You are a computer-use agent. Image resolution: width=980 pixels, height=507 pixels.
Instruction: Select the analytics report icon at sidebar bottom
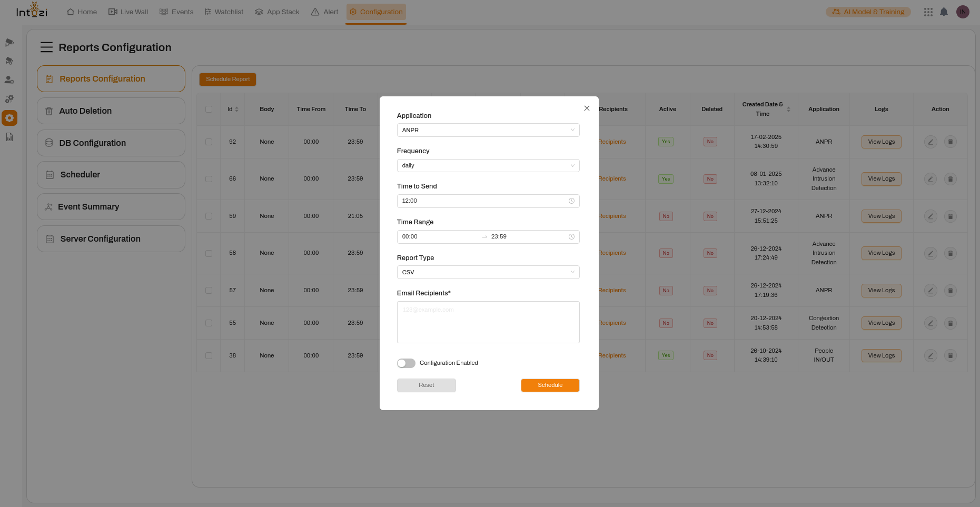[9, 137]
